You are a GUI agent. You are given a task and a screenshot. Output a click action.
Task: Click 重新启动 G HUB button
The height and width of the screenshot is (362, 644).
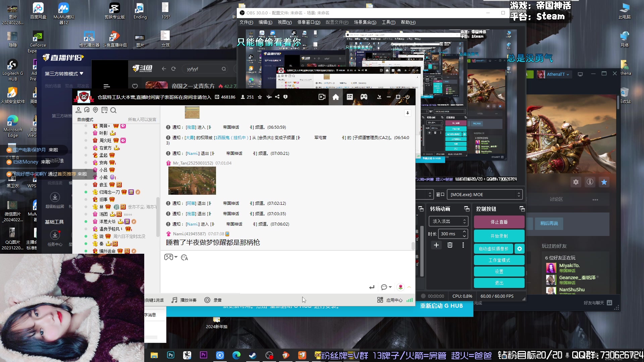[x=441, y=306]
